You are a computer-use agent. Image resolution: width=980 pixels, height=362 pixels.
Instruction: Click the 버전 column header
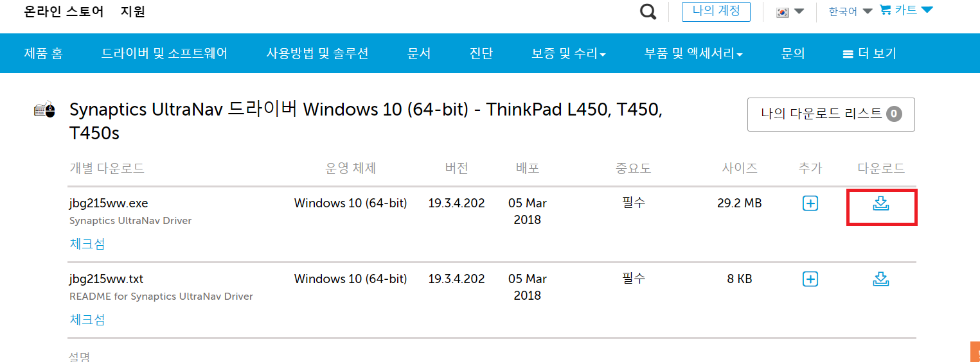(x=457, y=169)
